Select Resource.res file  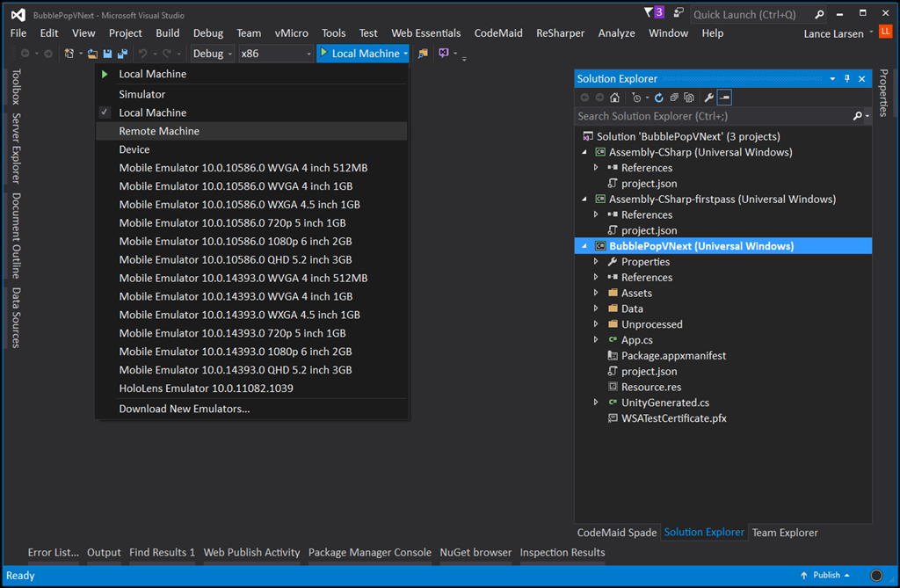point(651,387)
